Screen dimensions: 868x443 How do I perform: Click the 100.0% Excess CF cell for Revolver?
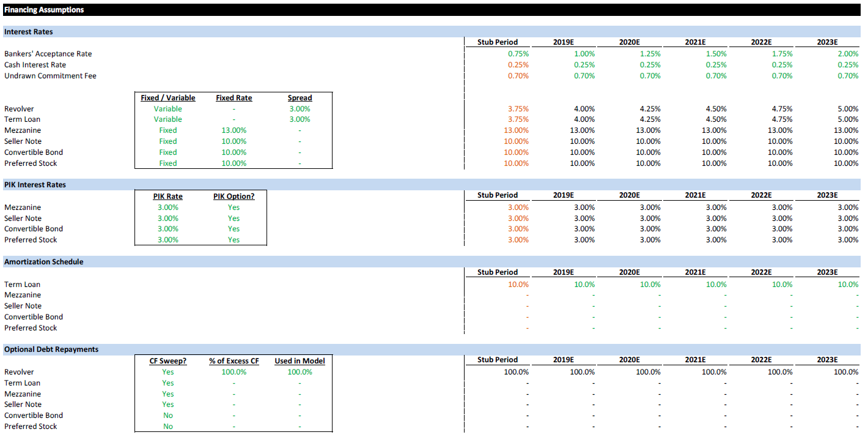[x=234, y=371]
